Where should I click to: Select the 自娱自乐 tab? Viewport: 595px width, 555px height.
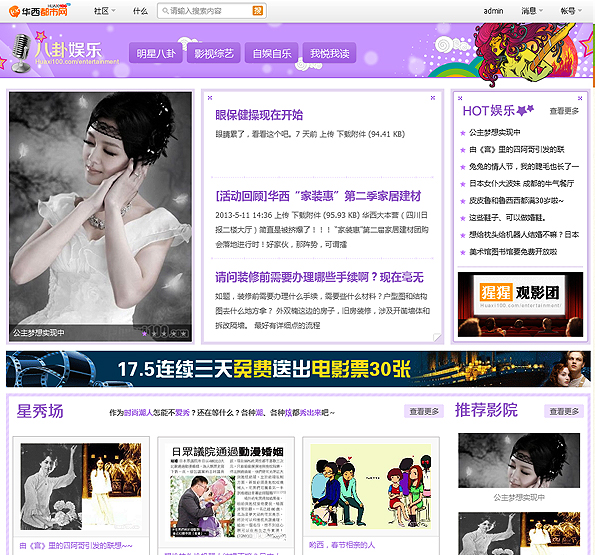click(x=272, y=53)
